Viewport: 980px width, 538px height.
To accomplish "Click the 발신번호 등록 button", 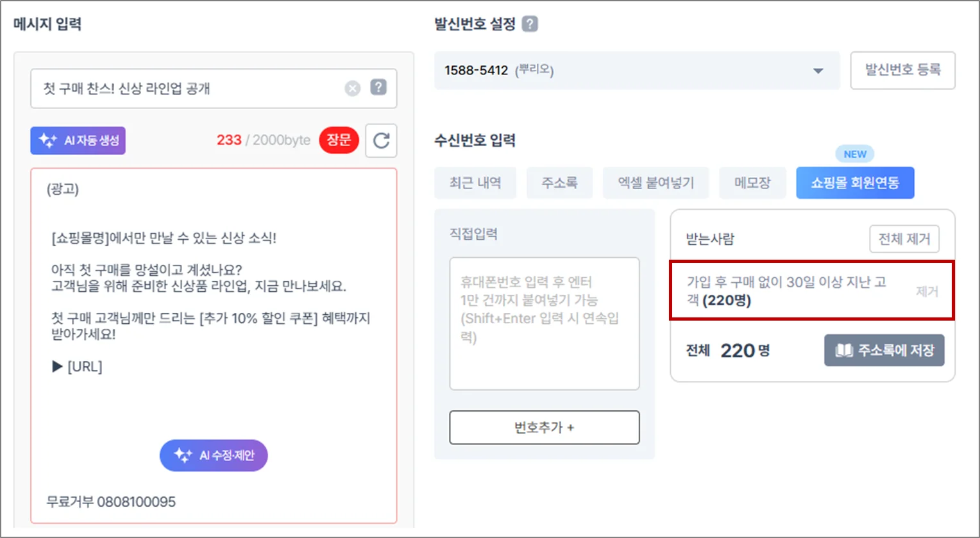I will click(x=902, y=70).
